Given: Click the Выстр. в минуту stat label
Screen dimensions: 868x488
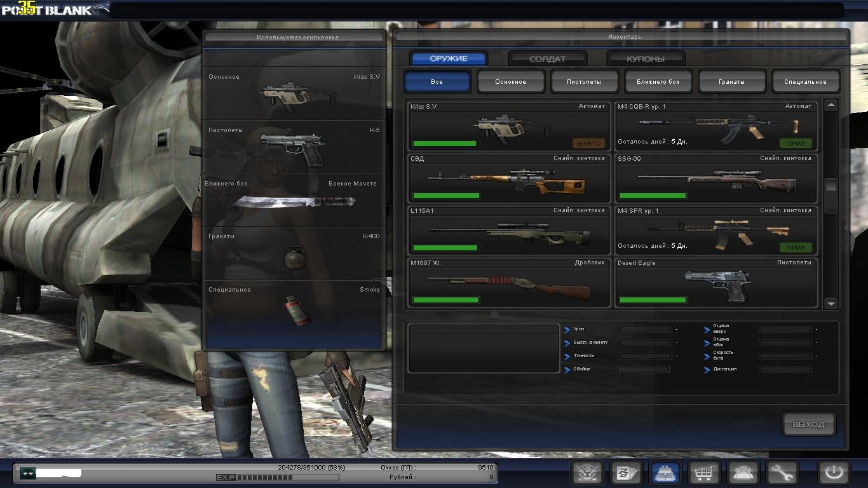Looking at the screenshot, I should [x=590, y=342].
